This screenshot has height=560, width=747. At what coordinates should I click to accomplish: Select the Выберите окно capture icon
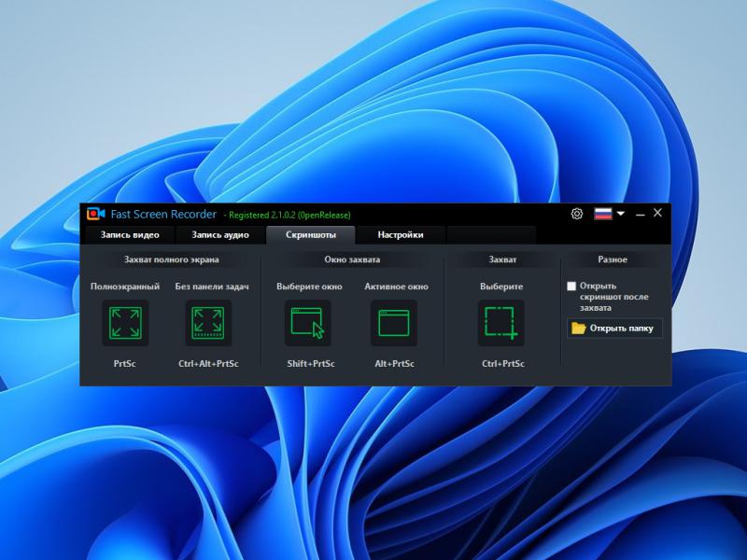(308, 323)
